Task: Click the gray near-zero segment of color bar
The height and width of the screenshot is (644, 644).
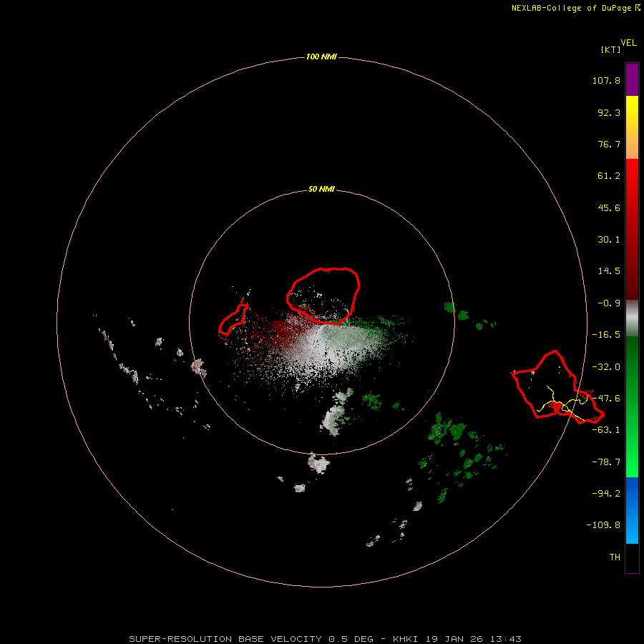Action: click(632, 318)
